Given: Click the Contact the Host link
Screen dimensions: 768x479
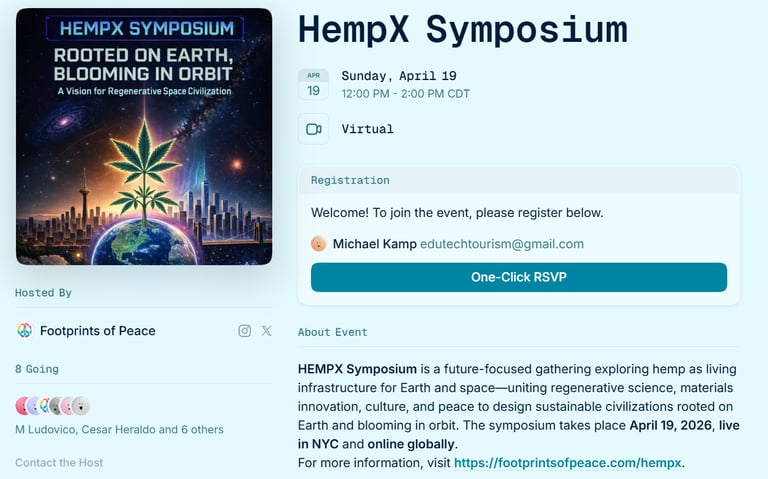Looking at the screenshot, I should (x=59, y=463).
